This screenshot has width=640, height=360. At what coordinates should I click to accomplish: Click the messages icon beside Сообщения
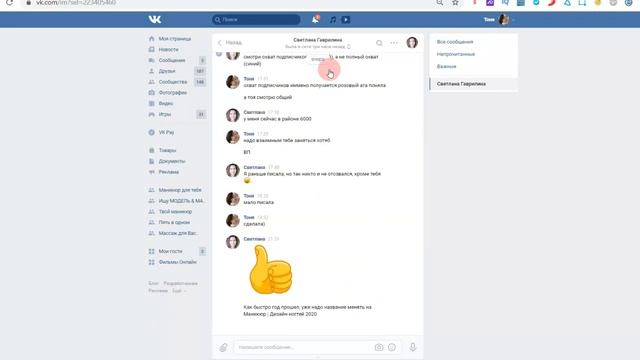151,60
